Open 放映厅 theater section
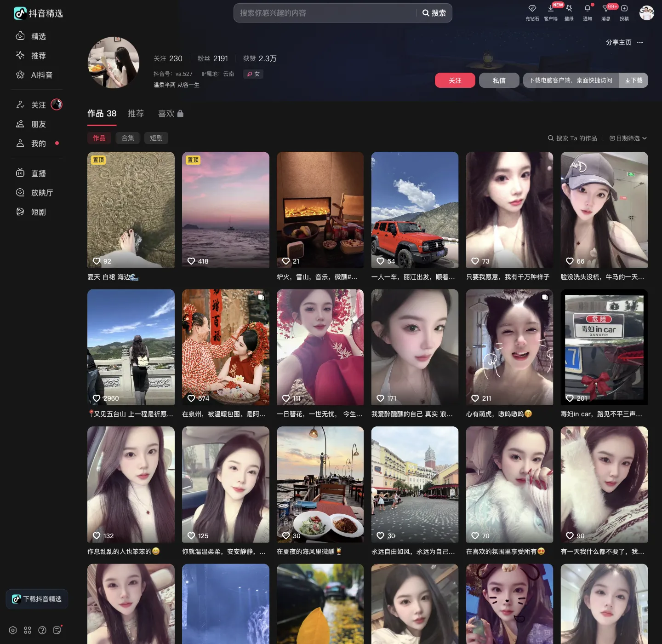662x644 pixels. pyautogui.click(x=34, y=193)
